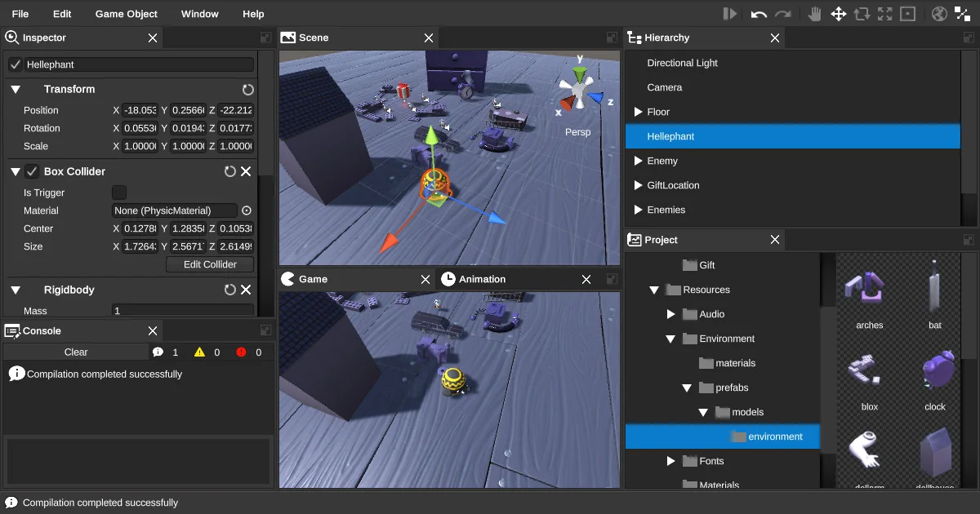Select the Move tool in the top toolbar
This screenshot has height=514, width=980.
(x=839, y=14)
